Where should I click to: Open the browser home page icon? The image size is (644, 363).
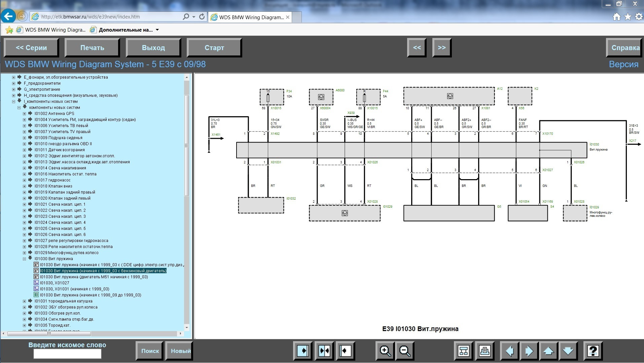(616, 17)
